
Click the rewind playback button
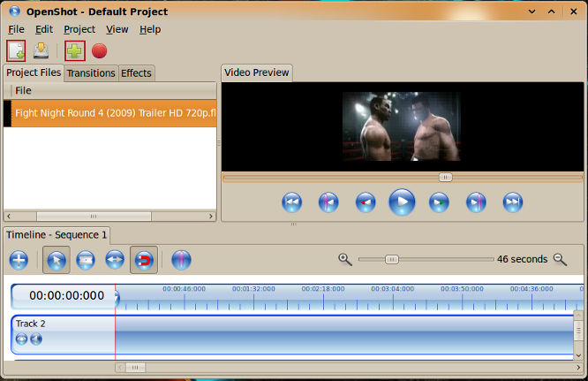pos(366,202)
